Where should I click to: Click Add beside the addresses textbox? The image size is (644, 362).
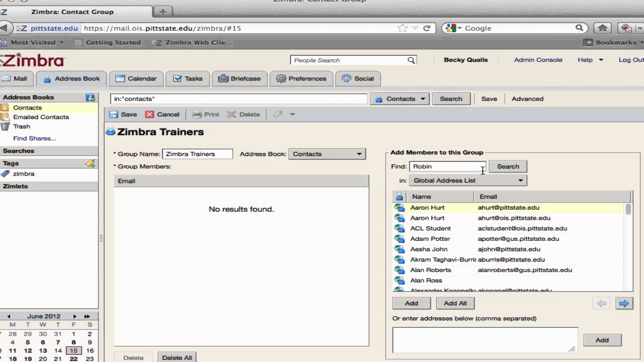pyautogui.click(x=602, y=340)
